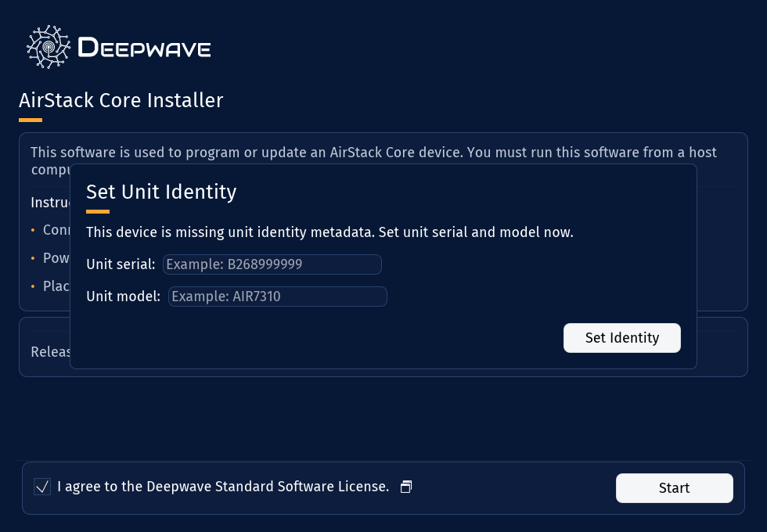Click the Set Identity button
The height and width of the screenshot is (532, 767).
[621, 338]
